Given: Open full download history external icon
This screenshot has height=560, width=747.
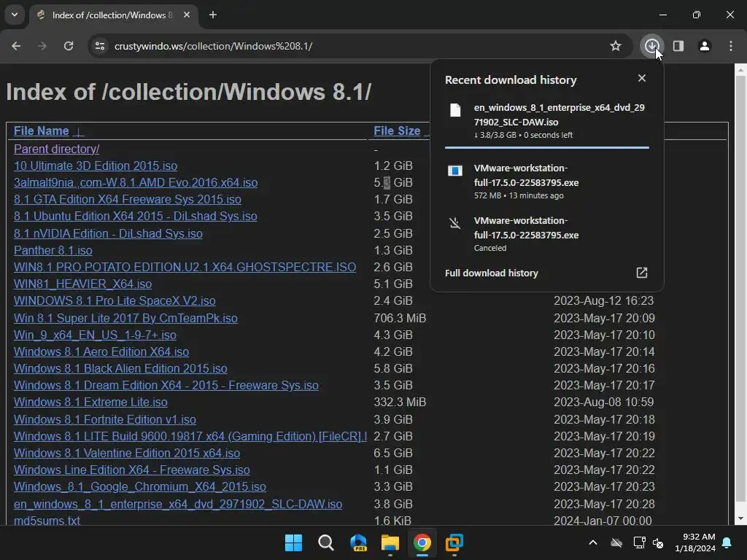Looking at the screenshot, I should click(642, 273).
